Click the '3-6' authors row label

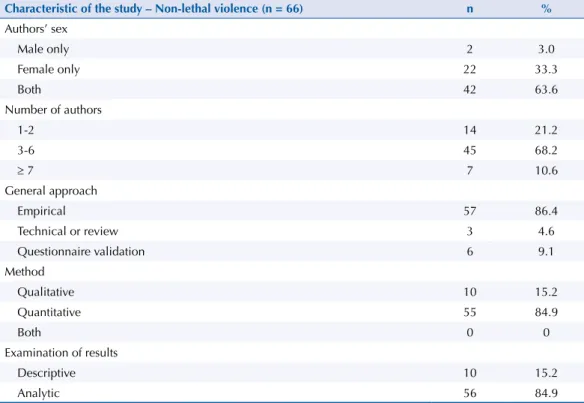[x=26, y=150]
